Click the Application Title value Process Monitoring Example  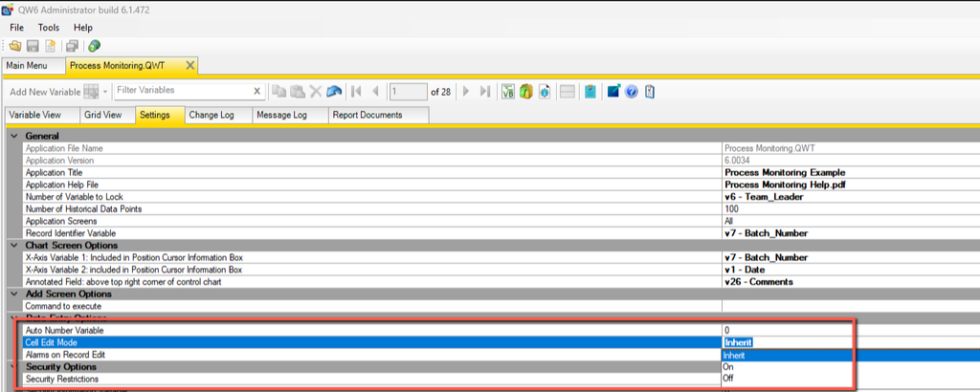[x=785, y=172]
